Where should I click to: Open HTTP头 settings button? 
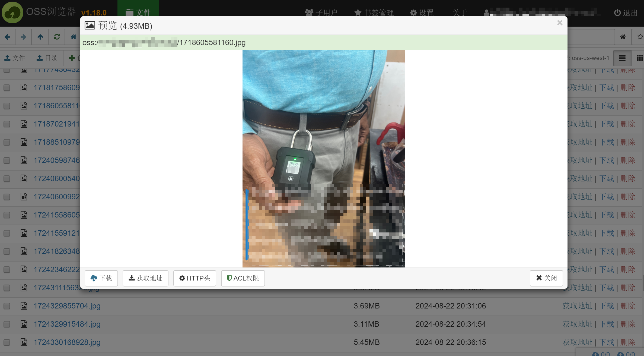195,278
